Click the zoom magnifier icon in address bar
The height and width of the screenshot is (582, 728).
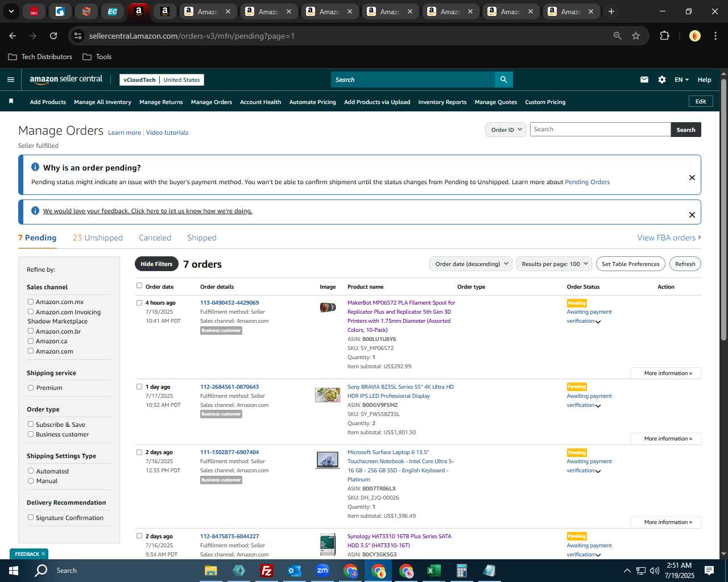[618, 36]
